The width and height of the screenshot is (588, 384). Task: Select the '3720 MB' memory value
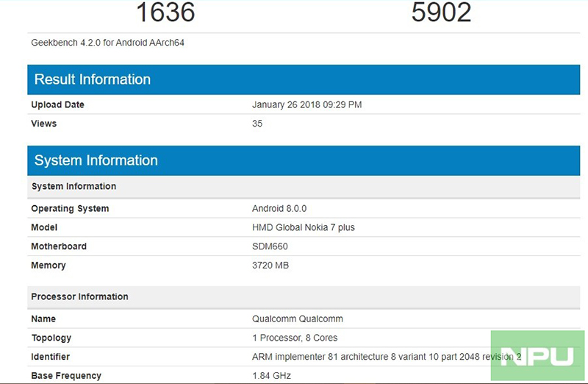(x=270, y=266)
